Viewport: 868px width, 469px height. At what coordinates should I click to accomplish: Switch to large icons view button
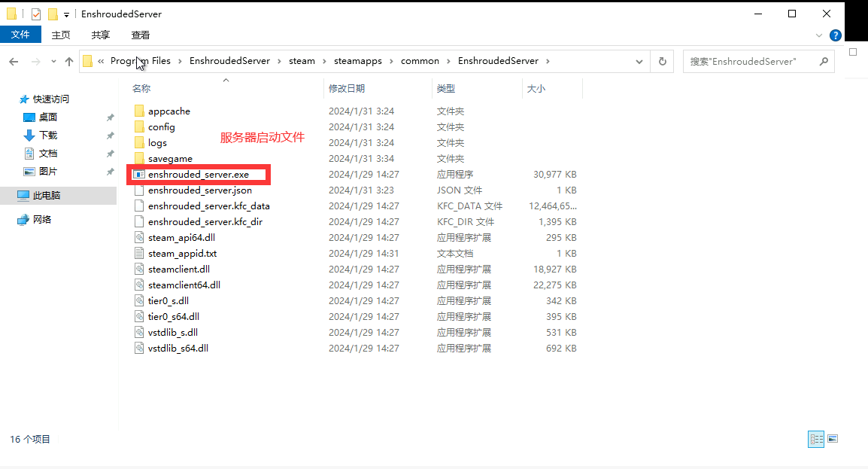pos(833,439)
